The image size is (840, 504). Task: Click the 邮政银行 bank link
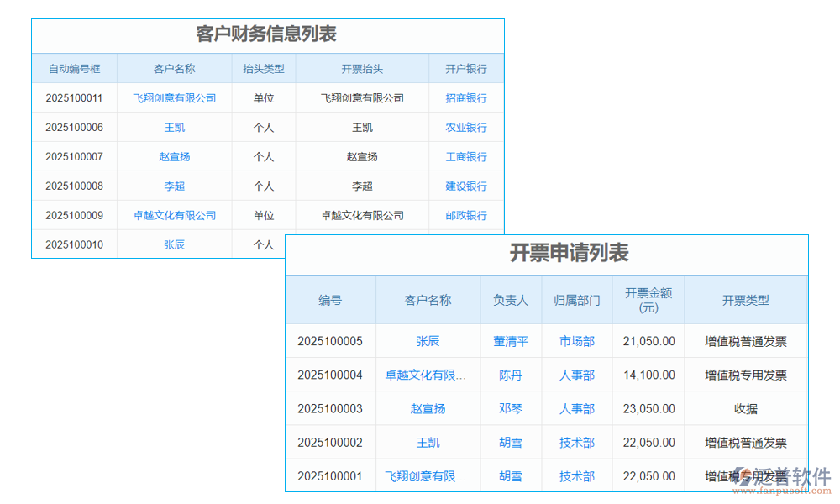(x=466, y=216)
